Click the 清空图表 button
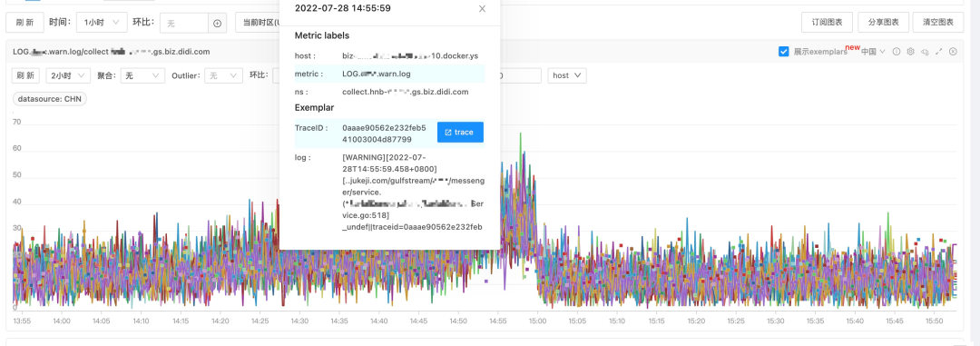 937,23
